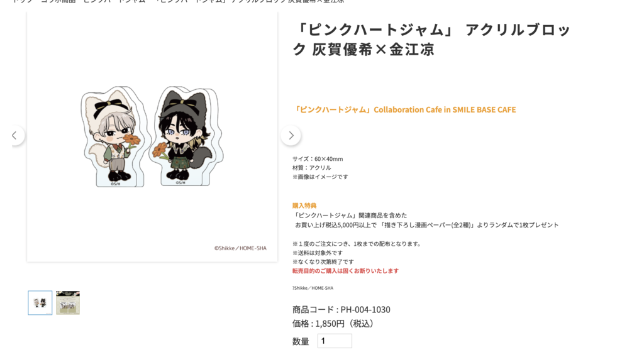
Task: Open the コラボ商品 breadcrumb link
Action: [57, 1]
